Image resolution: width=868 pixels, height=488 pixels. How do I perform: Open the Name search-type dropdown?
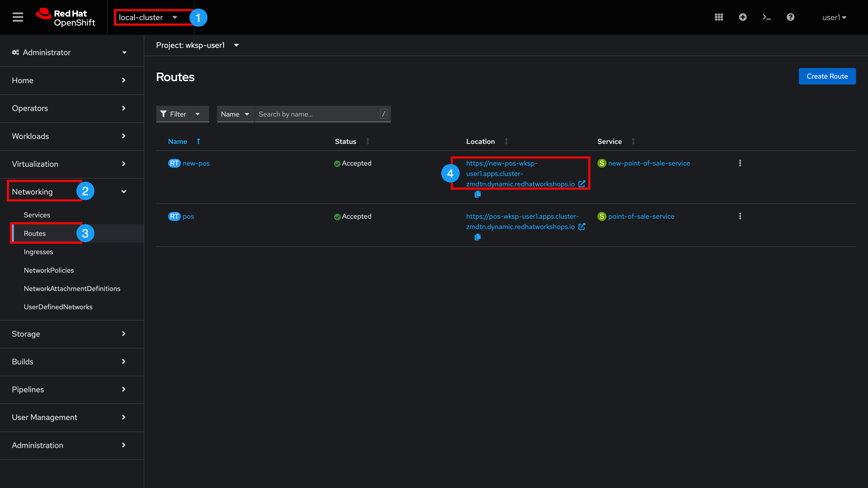coord(235,114)
